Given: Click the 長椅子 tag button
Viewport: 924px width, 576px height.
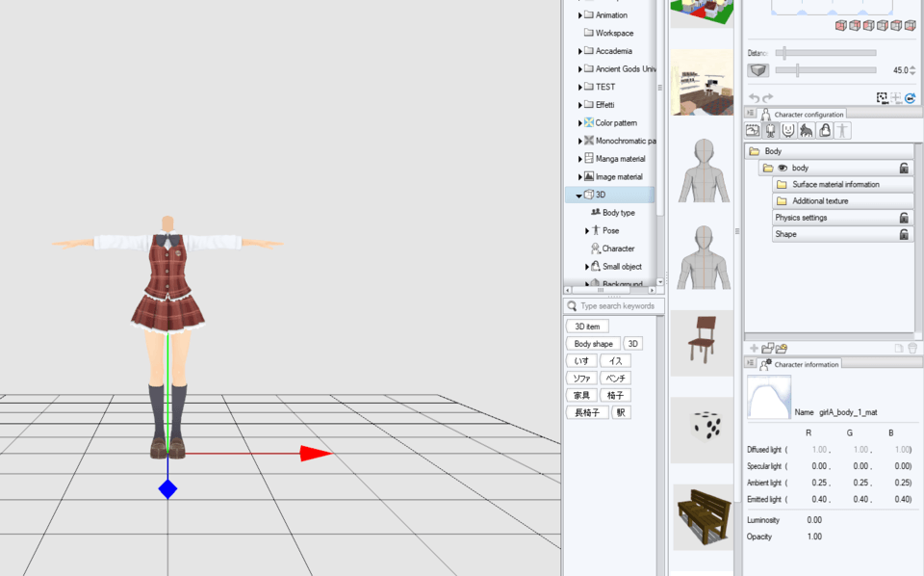Looking at the screenshot, I should click(x=587, y=412).
